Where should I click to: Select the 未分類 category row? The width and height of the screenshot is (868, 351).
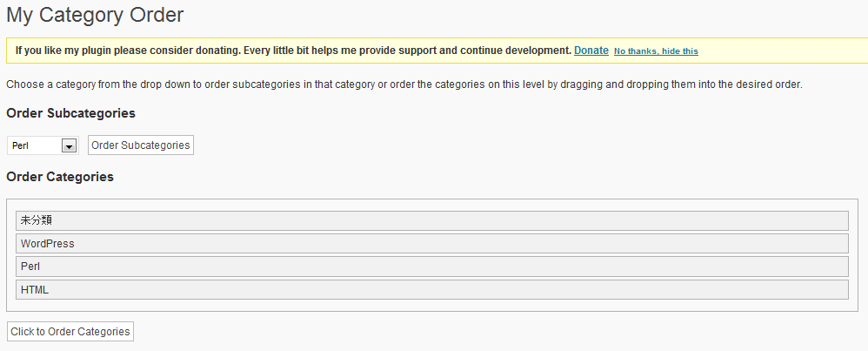pos(431,220)
